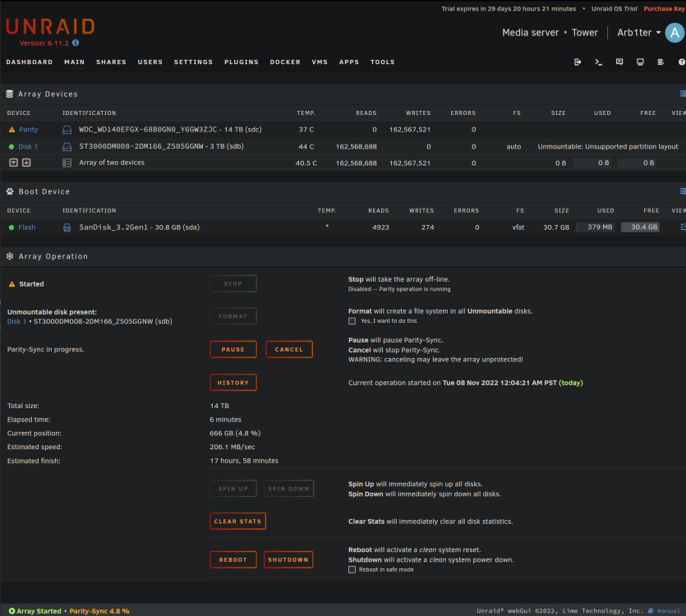Viewport: 686px width, 616px height.
Task: Open the SHARES menu
Action: point(111,62)
